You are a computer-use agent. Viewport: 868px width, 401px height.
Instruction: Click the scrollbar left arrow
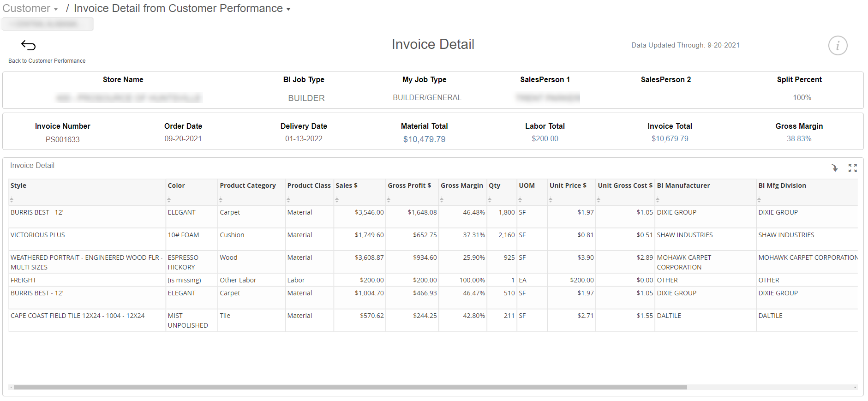click(x=11, y=388)
